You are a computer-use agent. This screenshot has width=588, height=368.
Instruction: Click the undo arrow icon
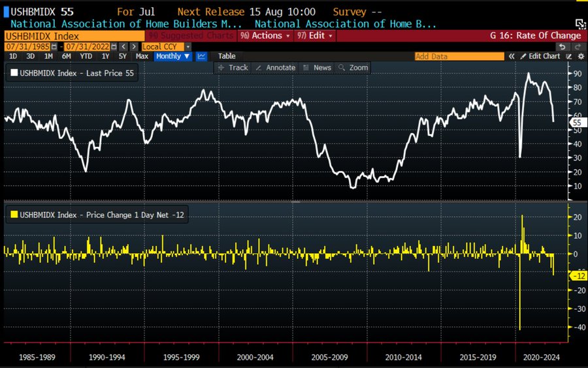click(x=562, y=46)
